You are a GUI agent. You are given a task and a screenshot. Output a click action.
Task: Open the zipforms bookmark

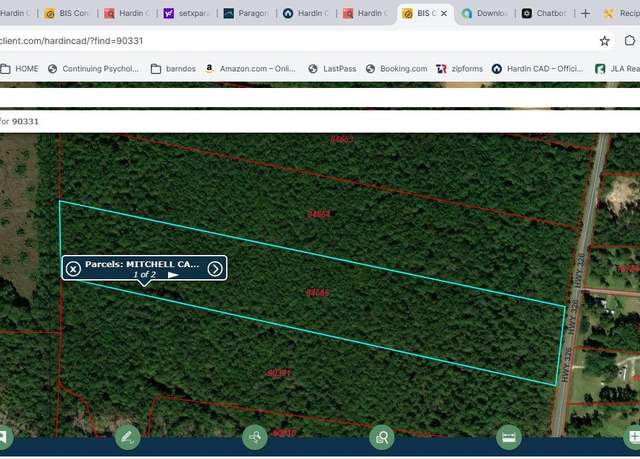click(x=460, y=69)
